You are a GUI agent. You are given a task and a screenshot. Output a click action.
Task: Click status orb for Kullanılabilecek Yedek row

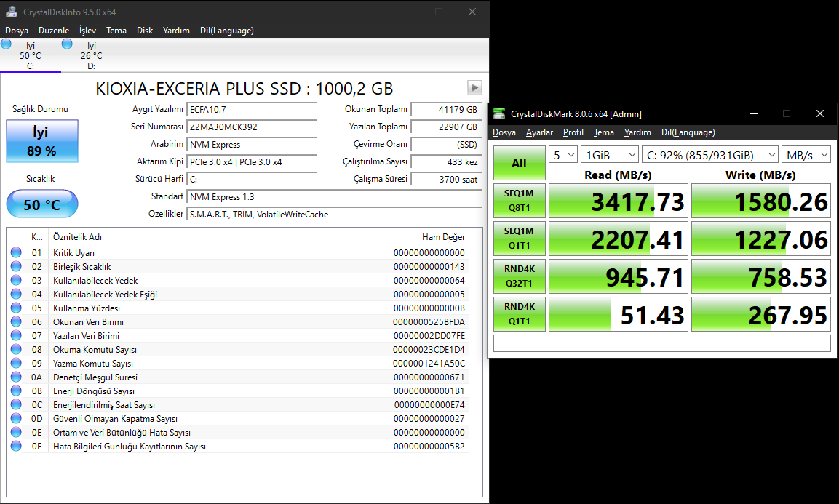[16, 280]
